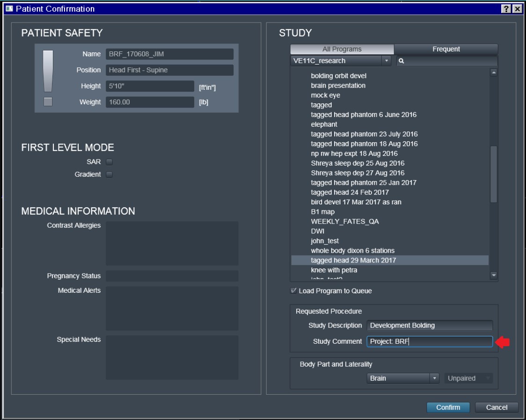This screenshot has height=420, width=526.
Task: Click the Patient Confirmation window title icon
Action: (9, 9)
